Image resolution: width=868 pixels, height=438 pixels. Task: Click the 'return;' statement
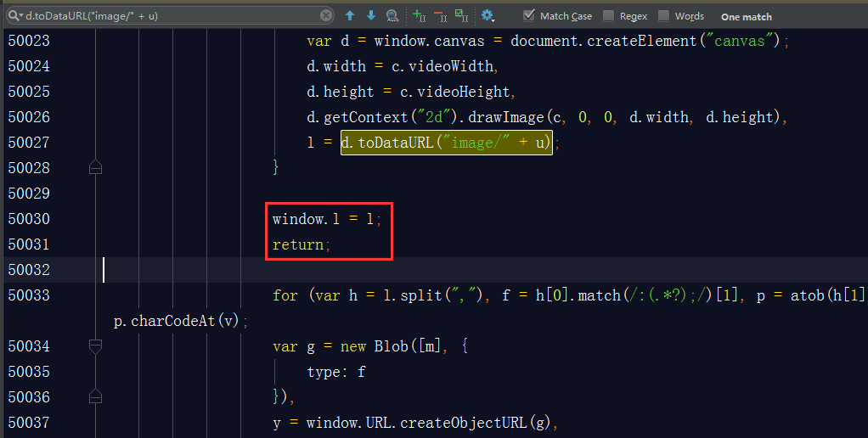tap(302, 244)
